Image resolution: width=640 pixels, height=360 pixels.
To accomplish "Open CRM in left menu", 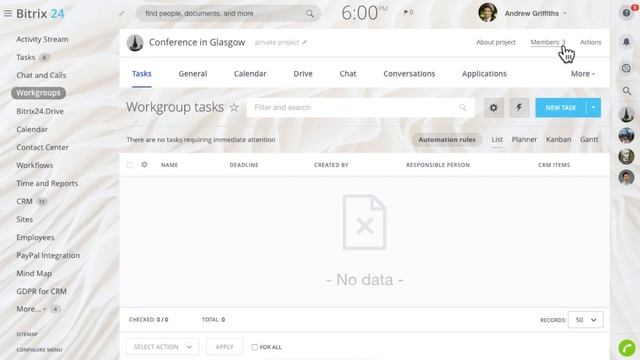I will [24, 201].
